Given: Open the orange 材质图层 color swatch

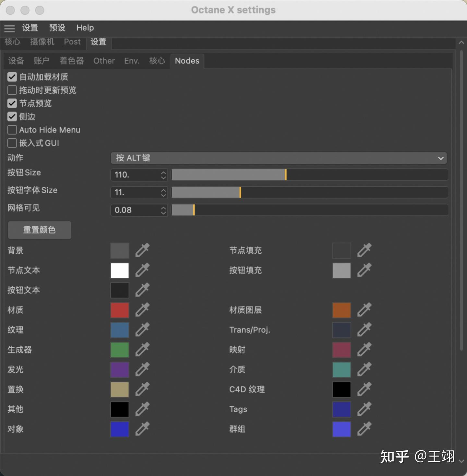Looking at the screenshot, I should click(x=341, y=310).
